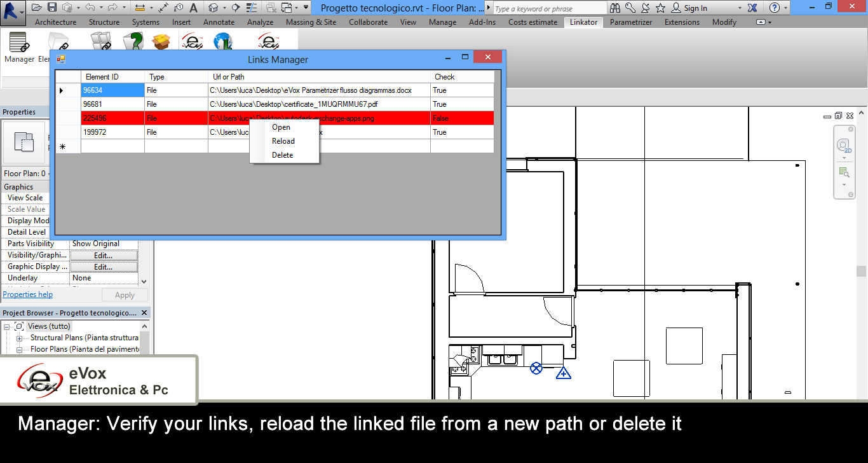Open the Properties help link
Image resolution: width=868 pixels, height=463 pixels.
point(27,294)
